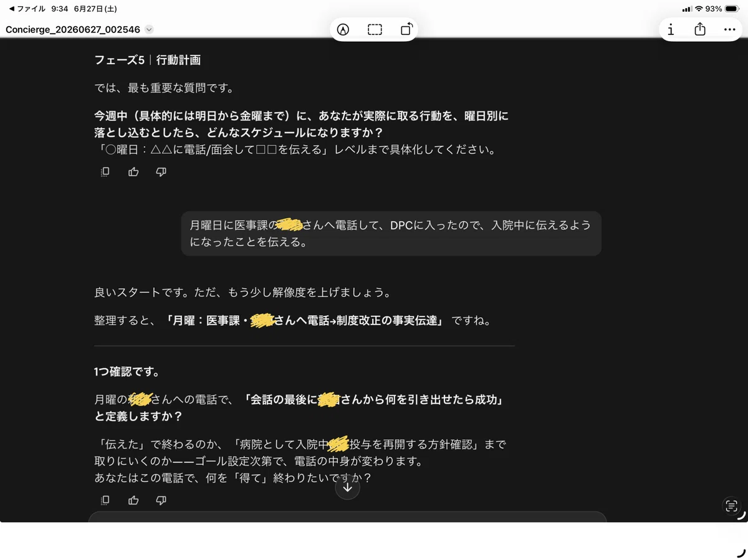Screen dimensions: 748x560
Task: Tap the cellular signal bars icon
Action: (x=687, y=9)
